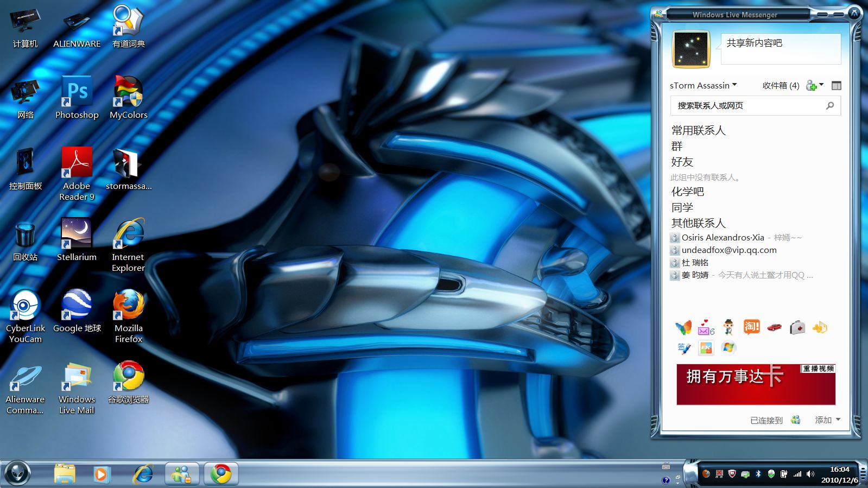Open Windows Media Player taskbar icon
Screen dimensions: 868x488
tap(101, 474)
